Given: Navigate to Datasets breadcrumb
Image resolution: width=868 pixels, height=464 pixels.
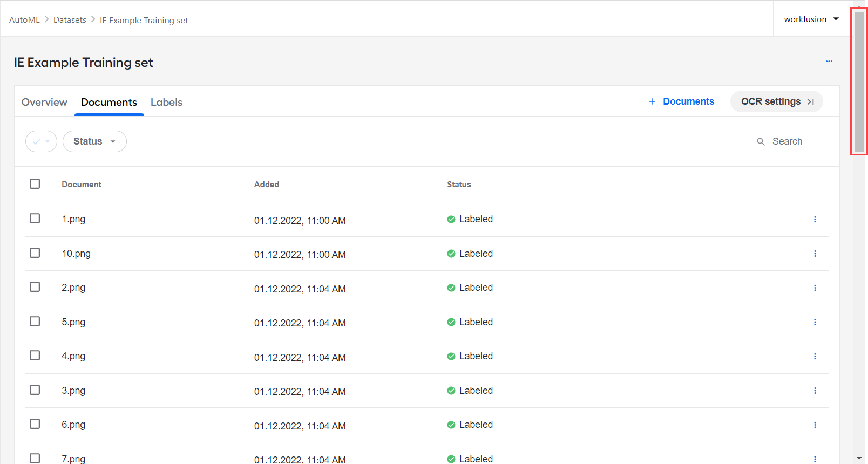Looking at the screenshot, I should click(x=70, y=20).
